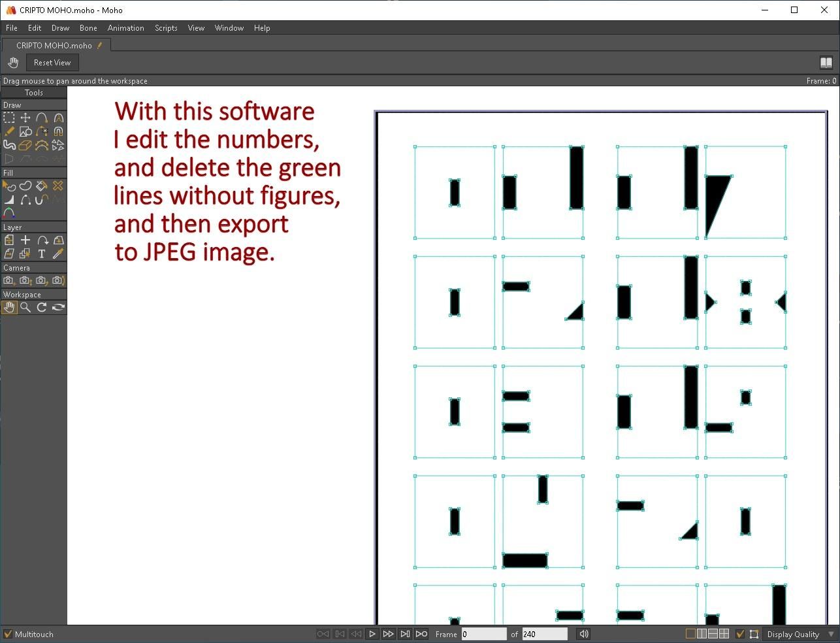Select the Eyedropper tool in Layer
Viewport: 840px width, 643px height.
(x=58, y=254)
